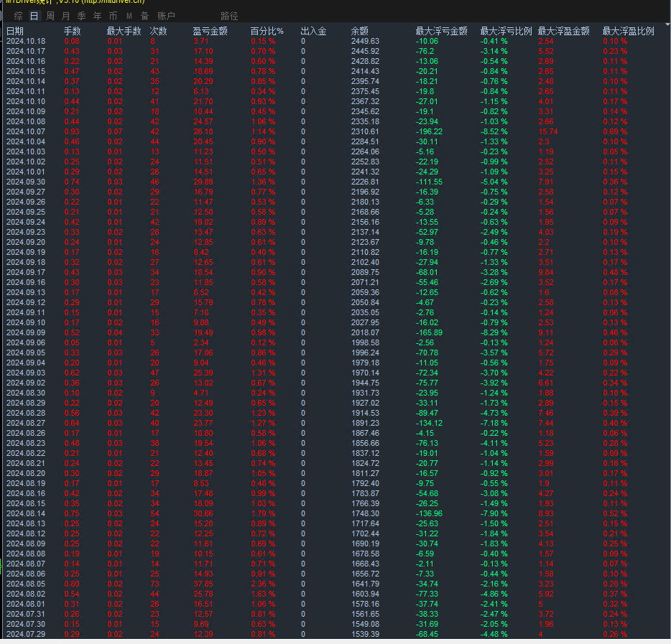Select the 2024.08.27 date row

click(x=26, y=423)
